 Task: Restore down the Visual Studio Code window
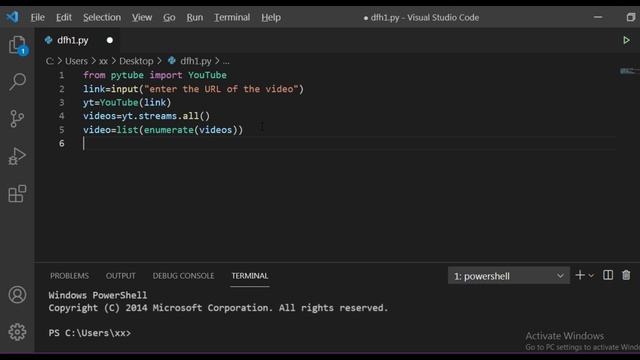pyautogui.click(x=631, y=17)
